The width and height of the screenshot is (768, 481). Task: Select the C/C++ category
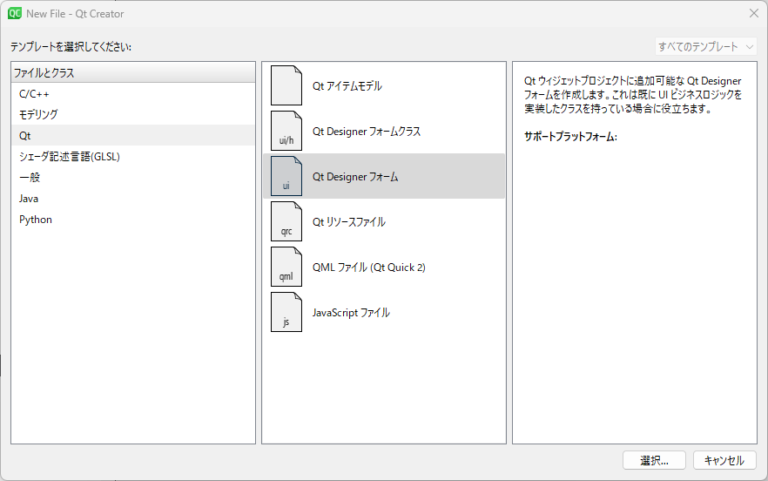[34, 93]
